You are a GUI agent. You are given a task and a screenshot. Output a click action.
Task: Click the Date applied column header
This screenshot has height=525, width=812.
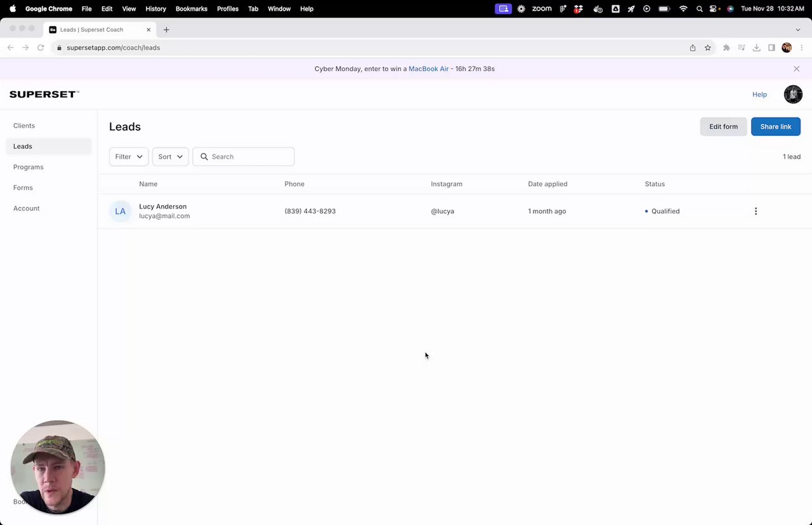point(547,184)
